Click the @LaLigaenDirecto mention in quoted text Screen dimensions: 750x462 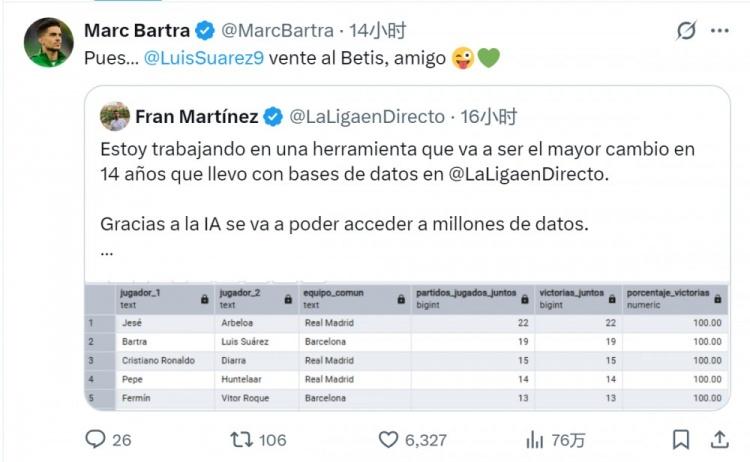tap(530, 174)
